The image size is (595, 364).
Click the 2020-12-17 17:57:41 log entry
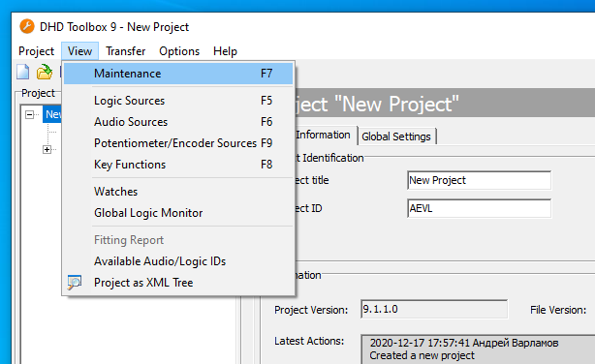click(464, 343)
